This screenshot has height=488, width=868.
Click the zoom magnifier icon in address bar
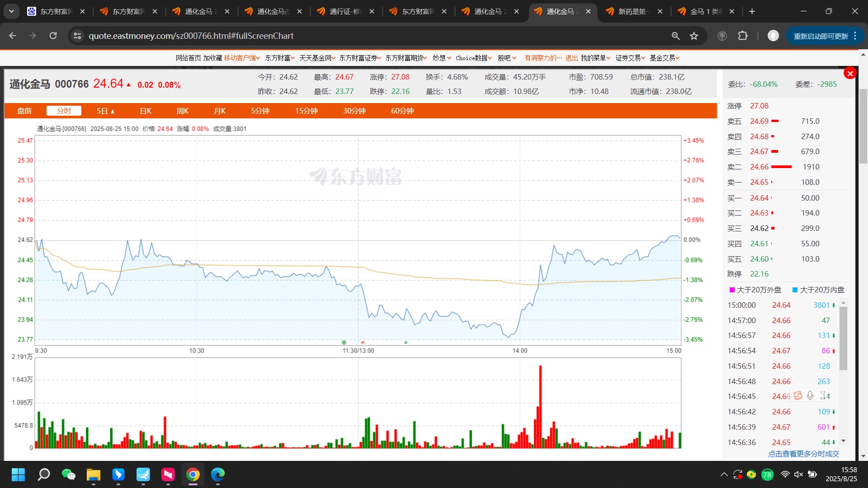point(675,36)
